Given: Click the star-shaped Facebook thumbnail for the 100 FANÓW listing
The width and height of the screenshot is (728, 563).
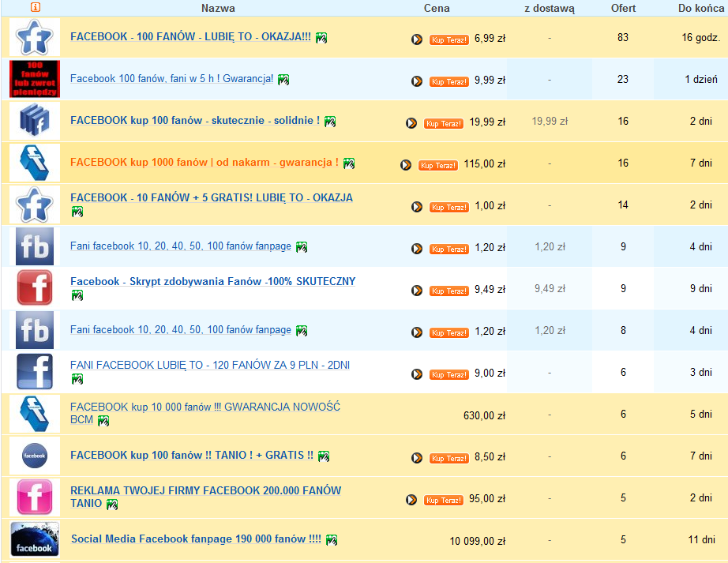Looking at the screenshot, I should click(35, 37).
